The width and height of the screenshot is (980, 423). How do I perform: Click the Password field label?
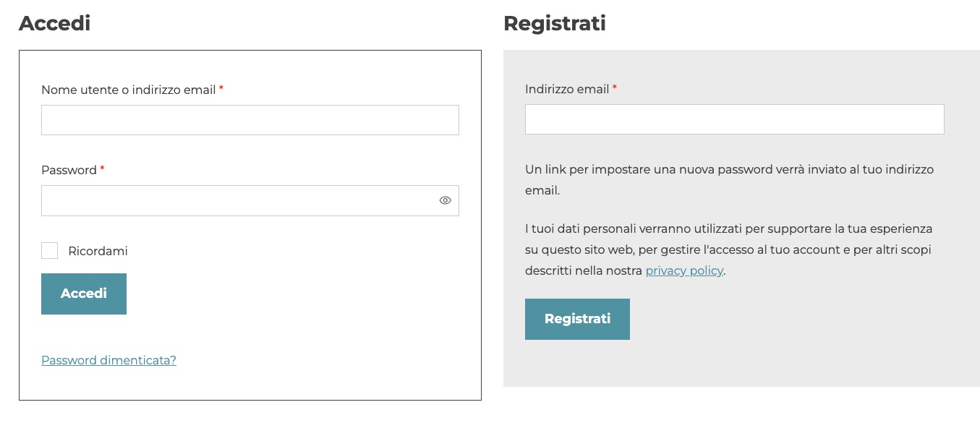click(x=69, y=171)
